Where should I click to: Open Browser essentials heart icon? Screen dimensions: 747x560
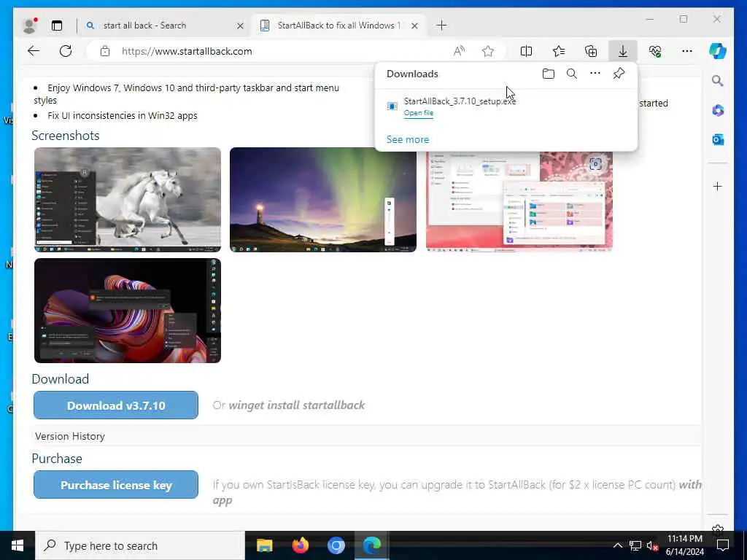655,51
